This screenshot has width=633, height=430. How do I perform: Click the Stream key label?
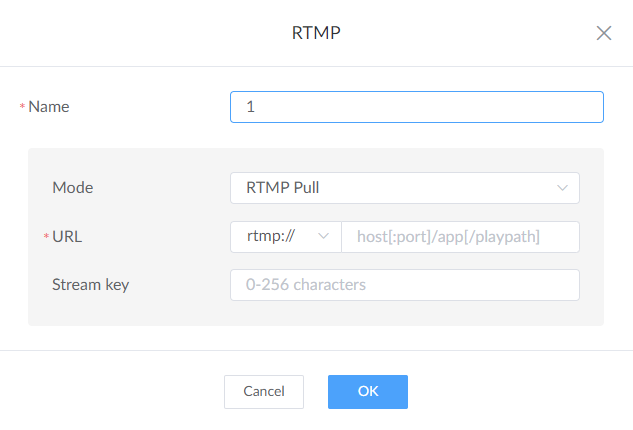pos(90,285)
